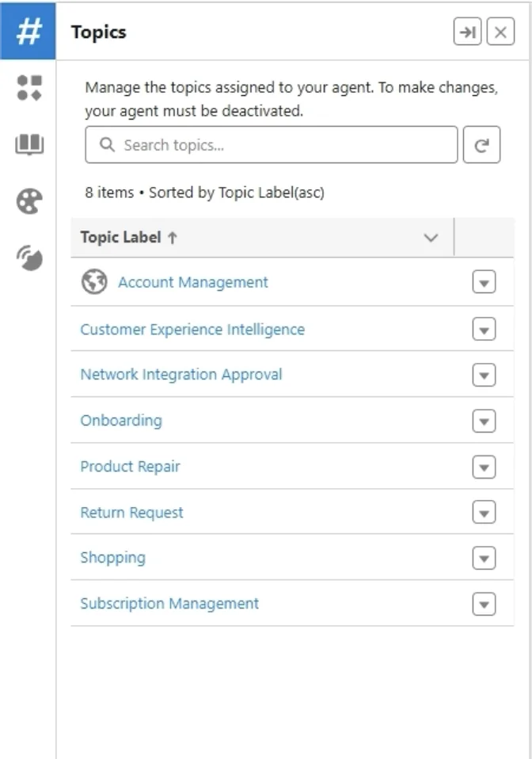This screenshot has width=532, height=759.
Task: Open the Topics hashtag panel icon
Action: (28, 31)
